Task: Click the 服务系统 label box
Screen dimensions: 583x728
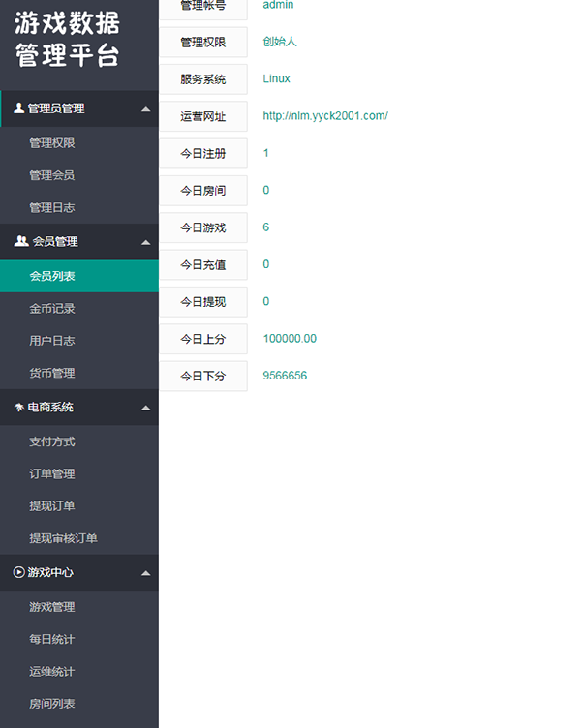Action: (x=203, y=79)
